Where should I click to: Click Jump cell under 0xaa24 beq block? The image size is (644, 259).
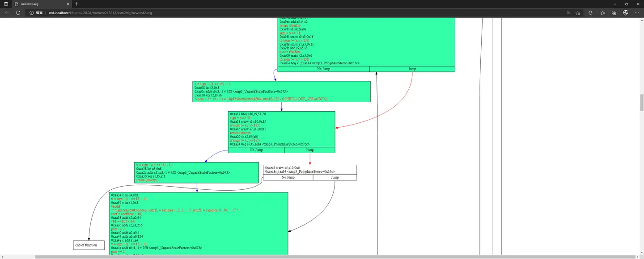coord(309,150)
